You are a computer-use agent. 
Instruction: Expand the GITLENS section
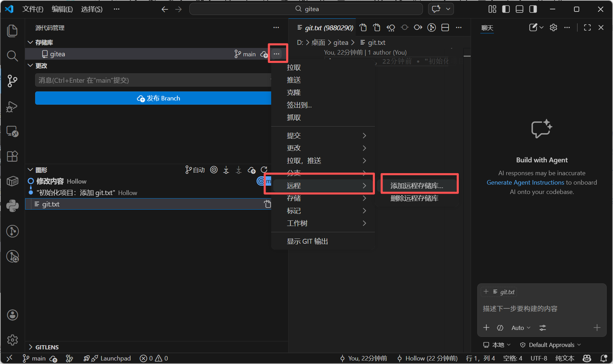pyautogui.click(x=31, y=347)
